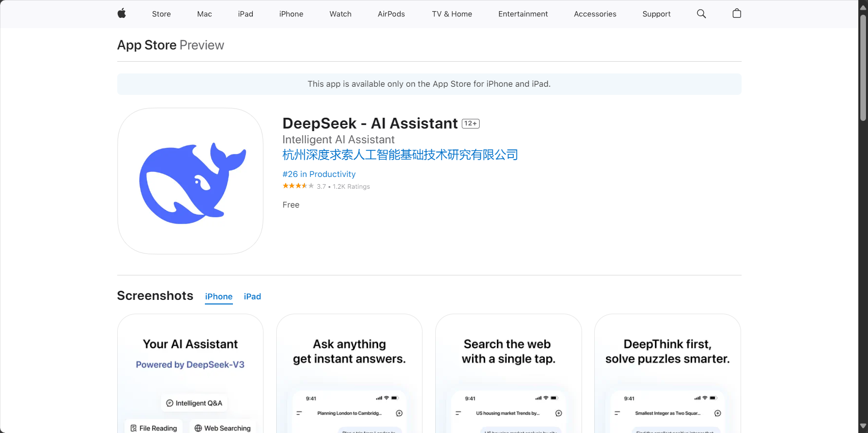The image size is (868, 433).
Task: Click the 'Free' price text
Action: [291, 205]
